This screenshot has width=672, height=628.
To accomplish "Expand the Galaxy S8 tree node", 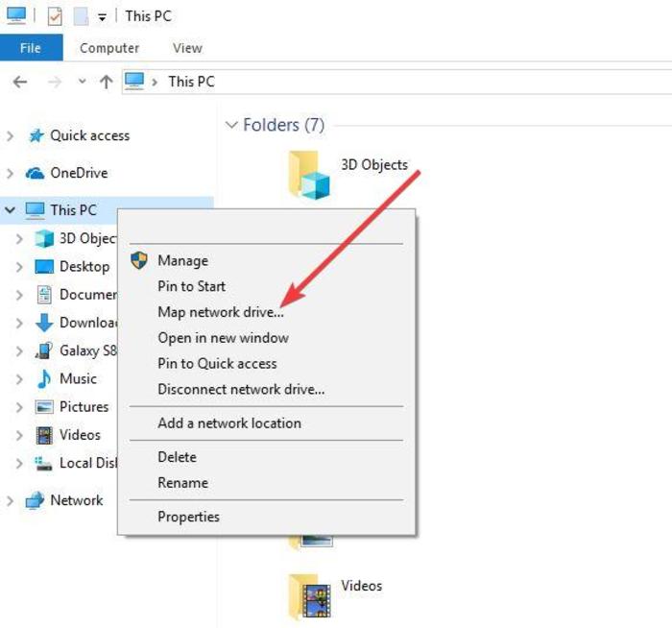I will tap(19, 351).
